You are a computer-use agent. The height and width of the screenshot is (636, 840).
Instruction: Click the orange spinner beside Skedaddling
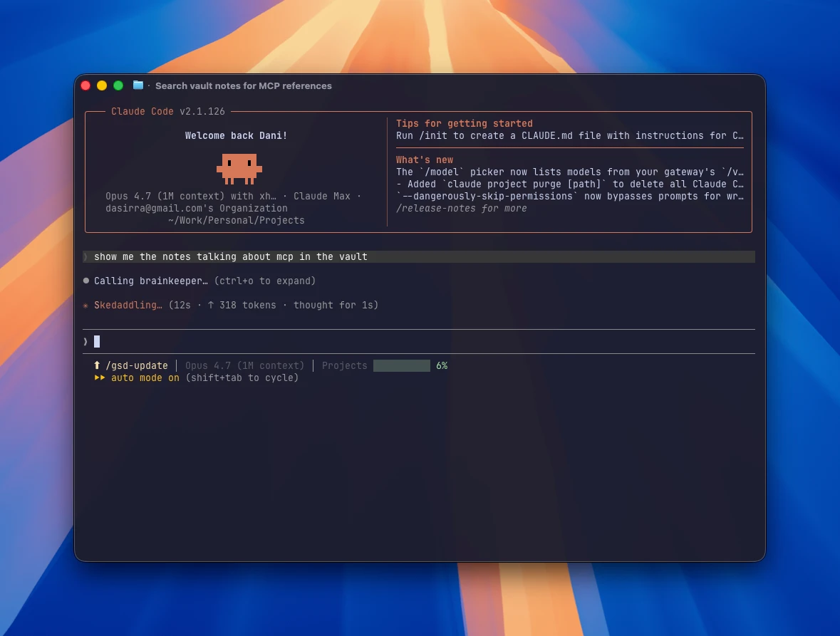click(85, 305)
